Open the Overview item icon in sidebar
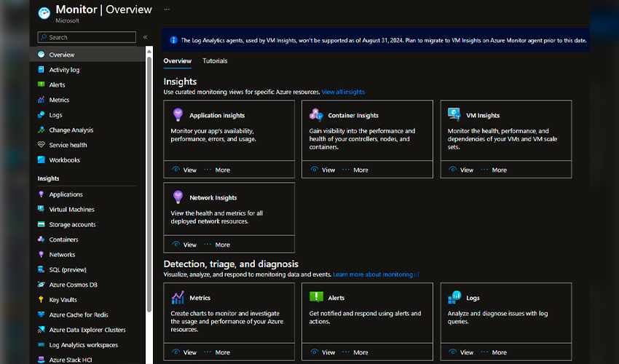Screen dimensions: 619x364 (41, 55)
